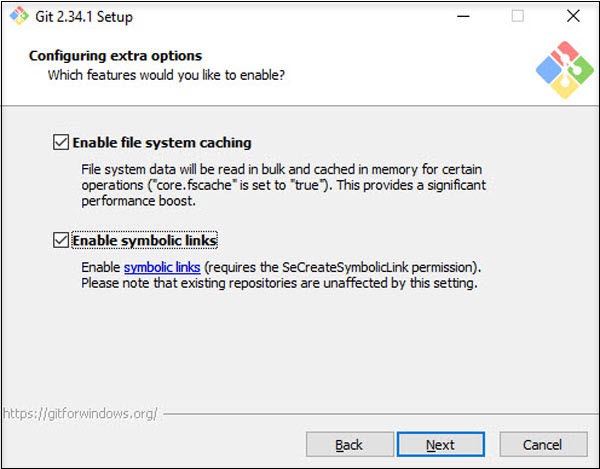Click the Git icon in the title bar

[17, 17]
